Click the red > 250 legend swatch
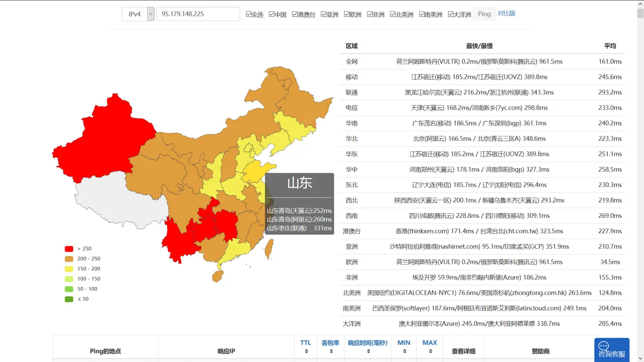Image resolution: width=644 pixels, height=362 pixels. [69, 249]
